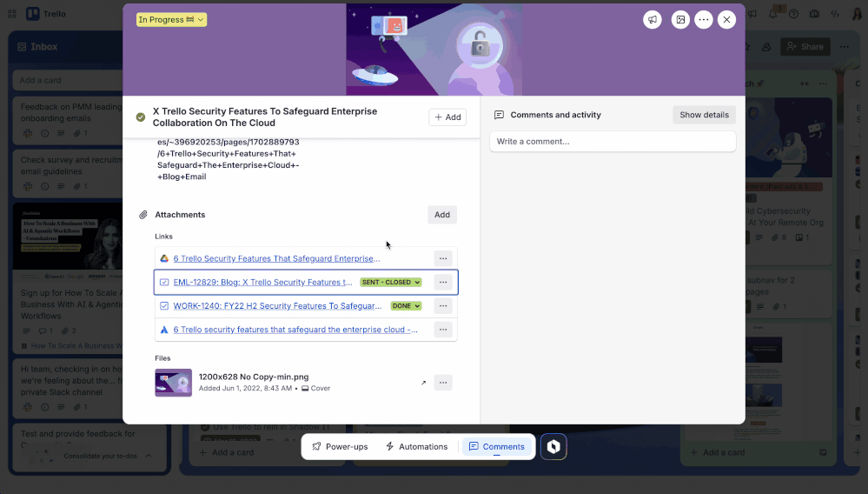The image size is (868, 494).
Task: Open options for the Confluence attachment link
Action: (x=443, y=330)
